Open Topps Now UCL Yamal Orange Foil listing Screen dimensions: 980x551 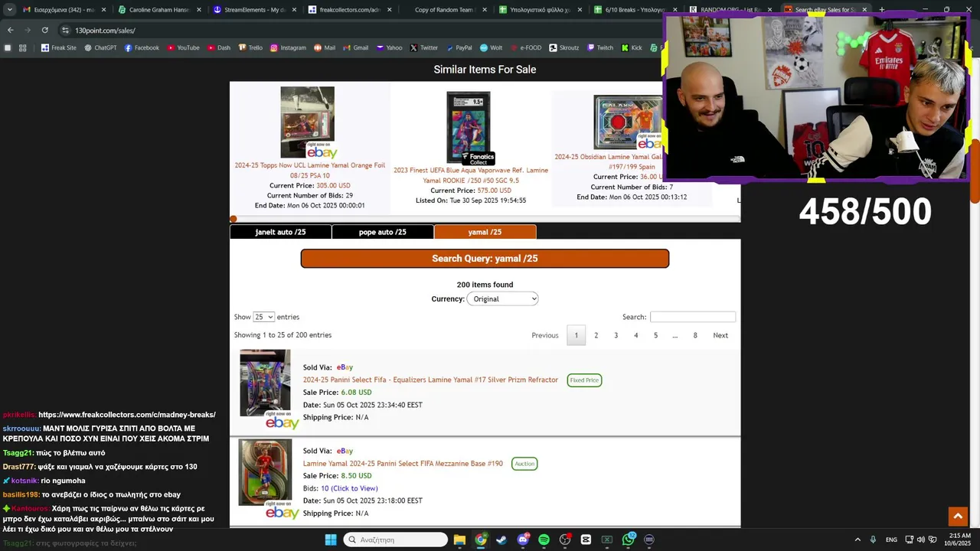pos(310,170)
